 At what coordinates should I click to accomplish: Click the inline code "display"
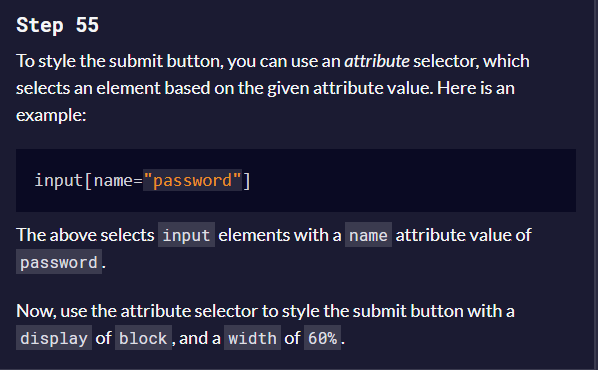[54, 338]
